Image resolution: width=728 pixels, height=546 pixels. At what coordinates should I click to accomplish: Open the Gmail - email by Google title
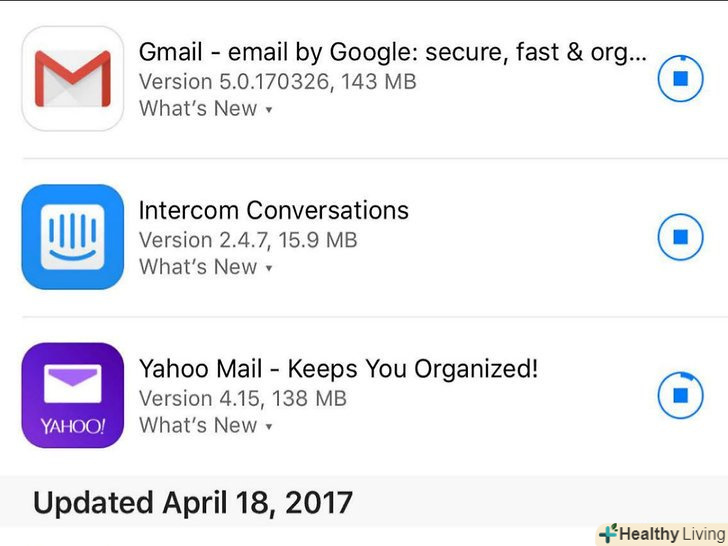[392, 52]
